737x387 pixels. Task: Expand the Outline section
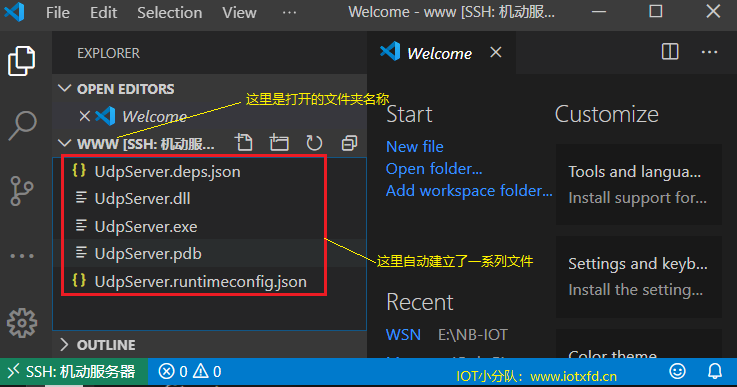pos(65,345)
